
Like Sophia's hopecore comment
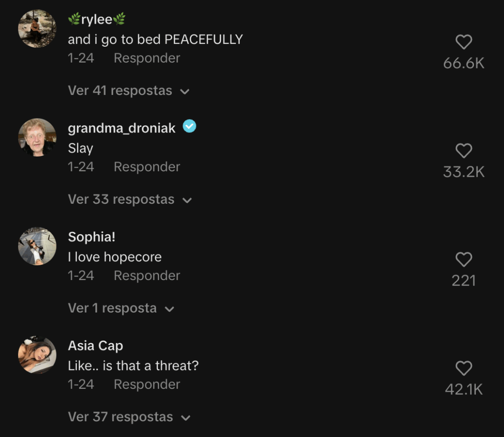point(464,260)
